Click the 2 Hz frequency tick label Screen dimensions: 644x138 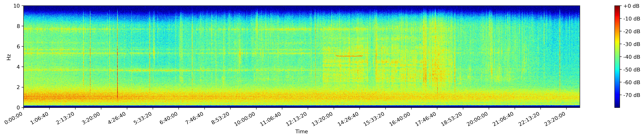18,87
